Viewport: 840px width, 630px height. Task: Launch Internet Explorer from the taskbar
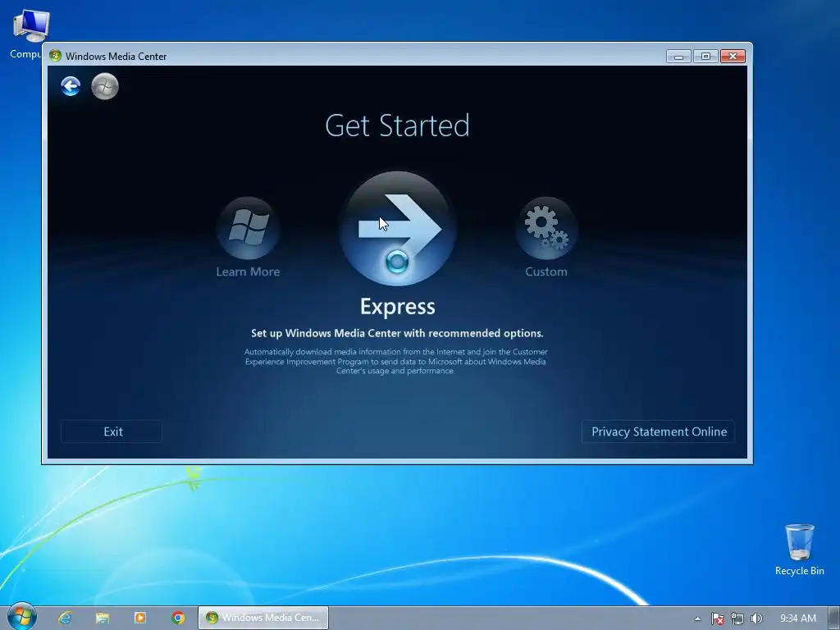tap(65, 618)
